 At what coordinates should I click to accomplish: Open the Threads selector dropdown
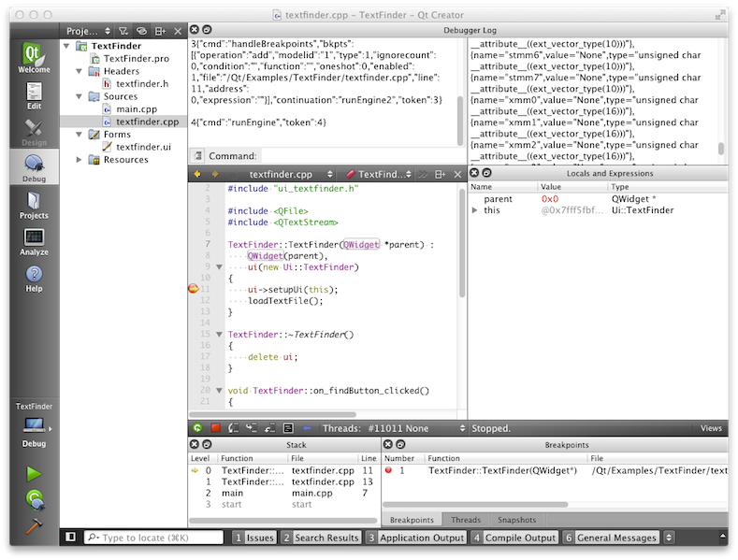pos(416,428)
